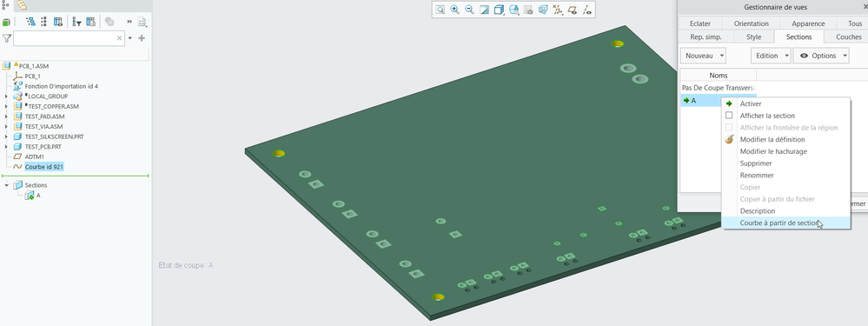Expand the TEST_COPPER.ASM node
The width and height of the screenshot is (868, 326).
tap(6, 106)
